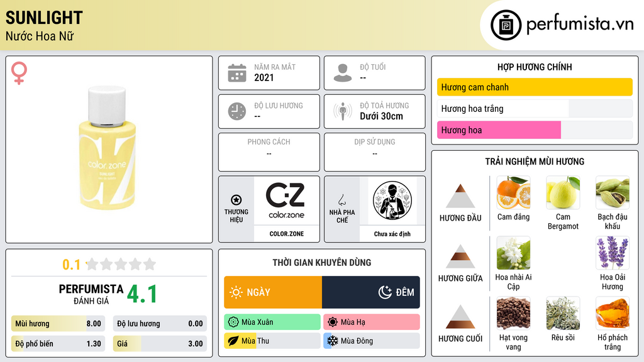644x362 pixels.
Task: Click the Giá 3.00 rating bar
Action: 160,344
